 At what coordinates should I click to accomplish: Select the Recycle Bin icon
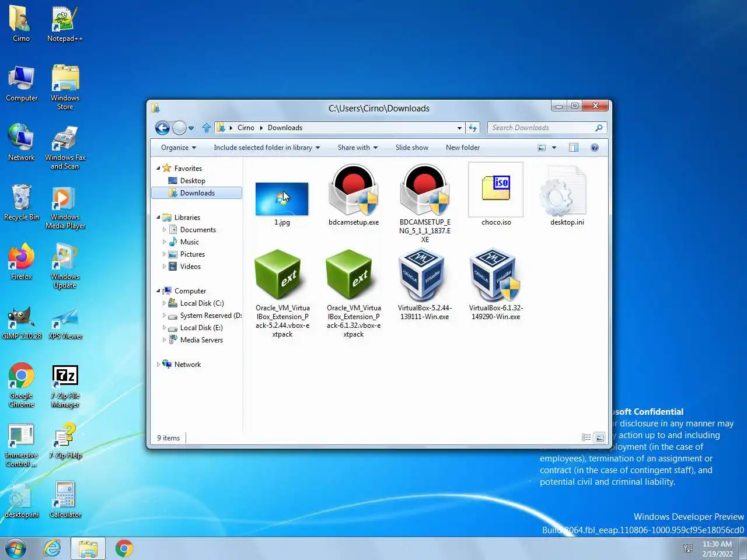[x=22, y=202]
